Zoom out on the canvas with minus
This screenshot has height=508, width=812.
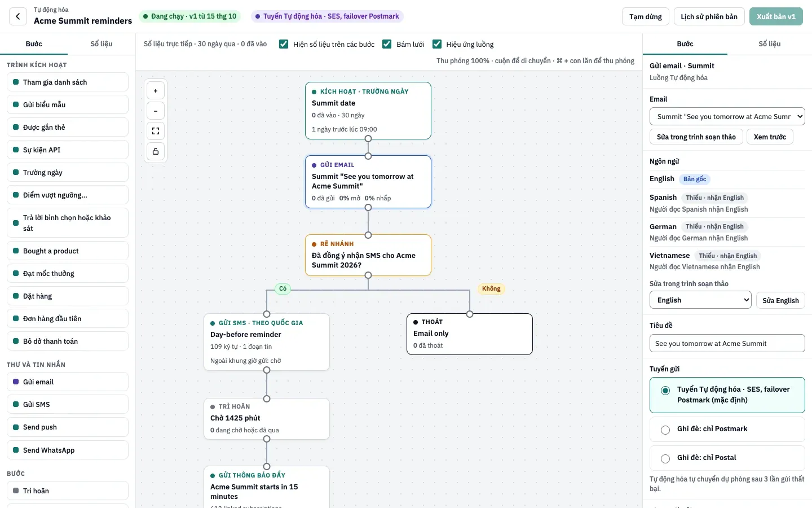[x=156, y=111]
